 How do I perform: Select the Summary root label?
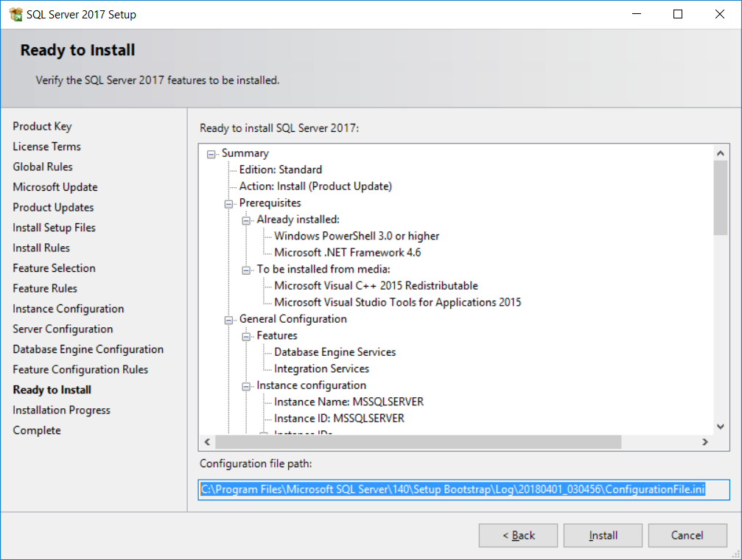click(x=245, y=153)
